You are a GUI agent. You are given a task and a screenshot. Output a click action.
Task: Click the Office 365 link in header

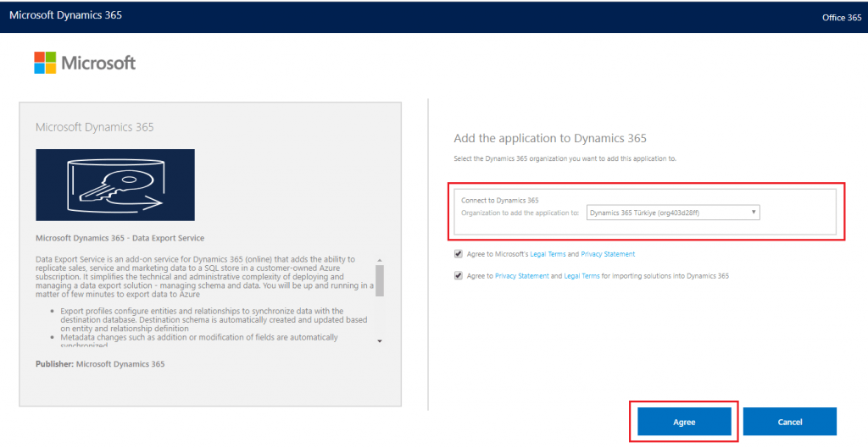842,18
